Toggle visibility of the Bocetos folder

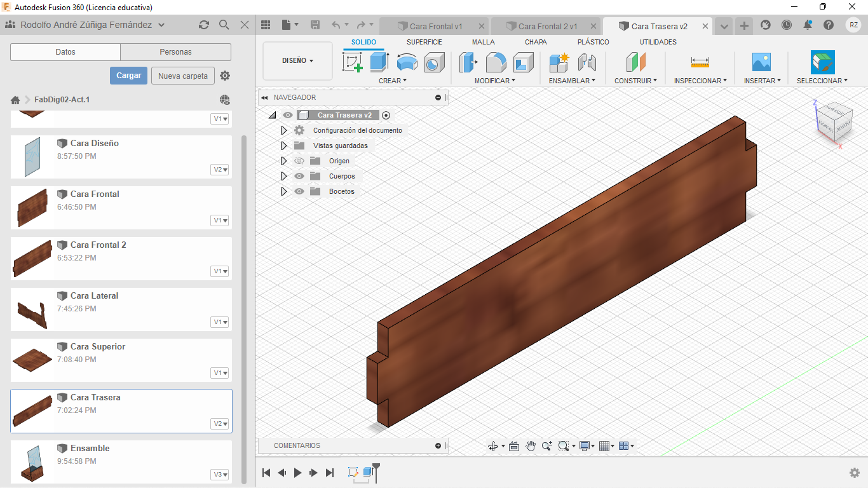tap(299, 191)
